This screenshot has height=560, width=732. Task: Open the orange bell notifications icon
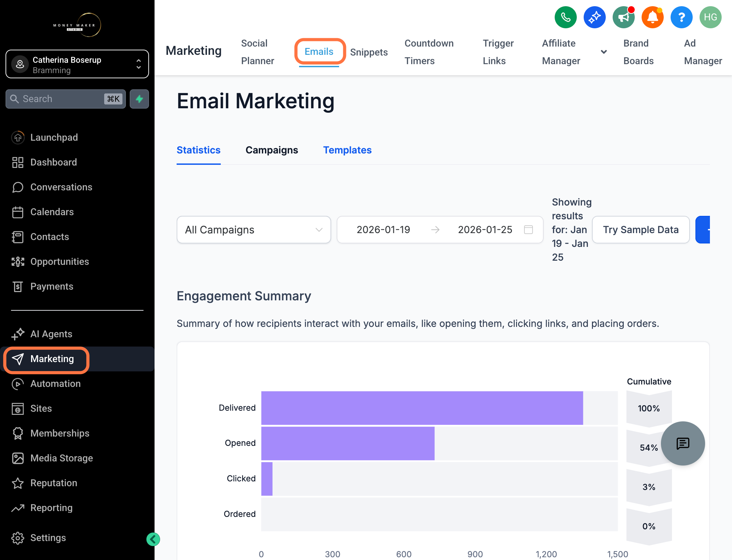click(652, 17)
